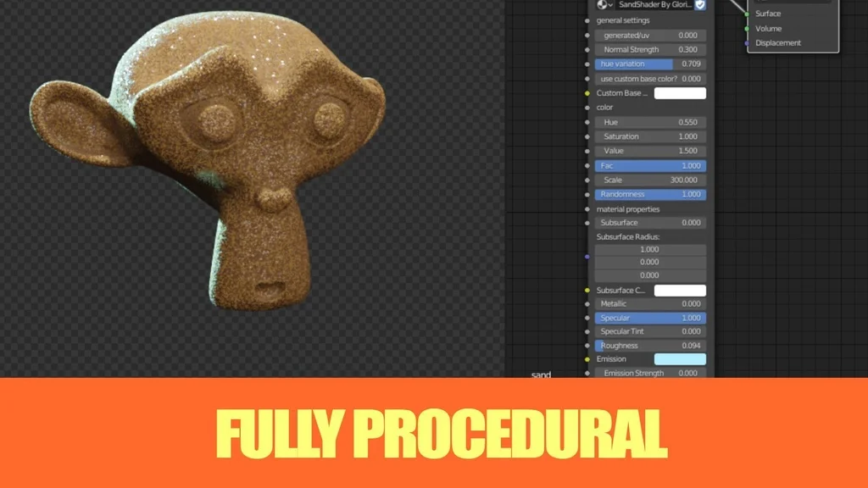
Task: Click the material sphere icon on the SandShader node
Action: 602,5
